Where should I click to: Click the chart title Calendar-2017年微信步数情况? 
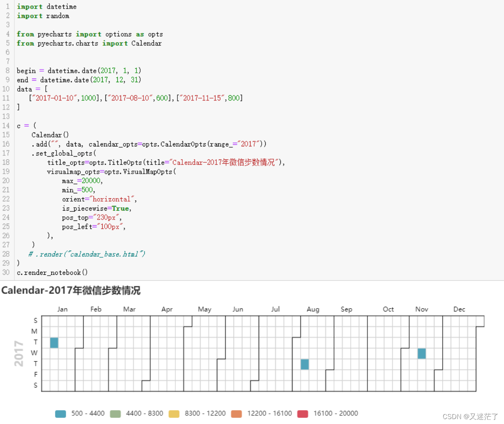click(71, 291)
